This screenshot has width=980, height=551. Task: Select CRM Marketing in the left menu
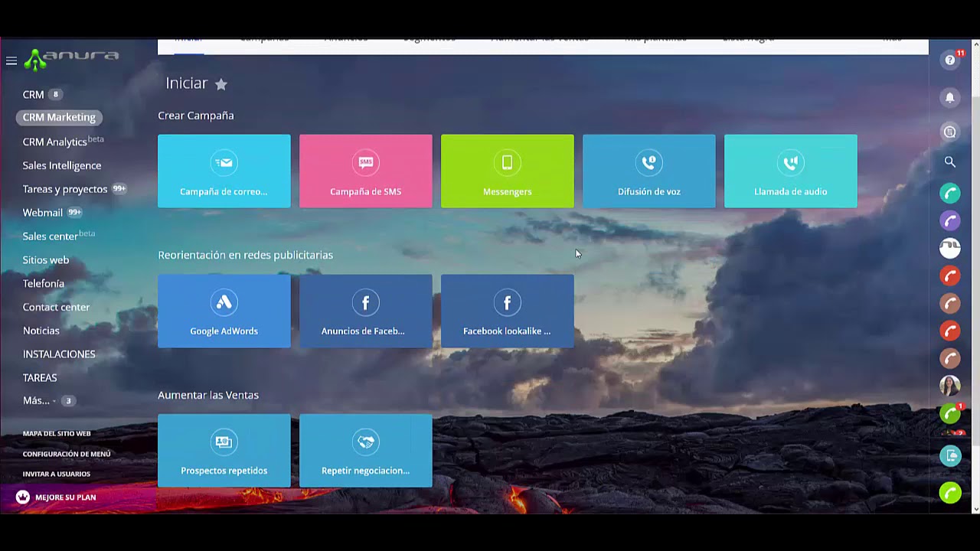59,117
